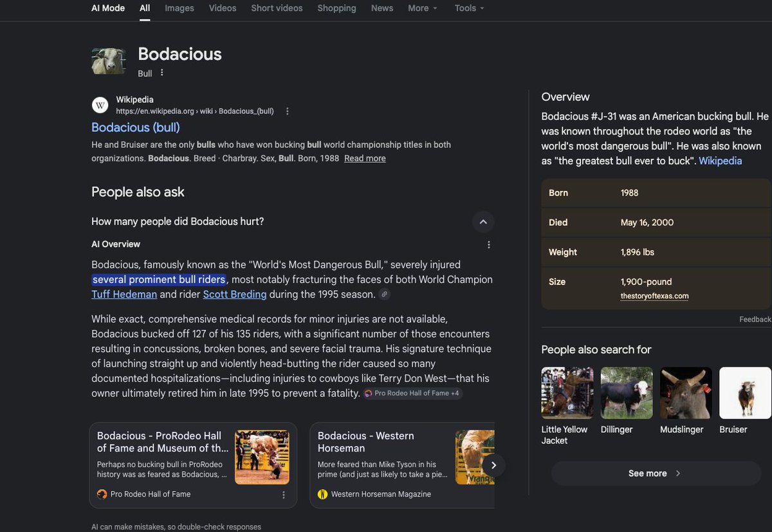Screen dimensions: 772x532
Task: Click the 'People also search for' heading
Action: [596, 349]
